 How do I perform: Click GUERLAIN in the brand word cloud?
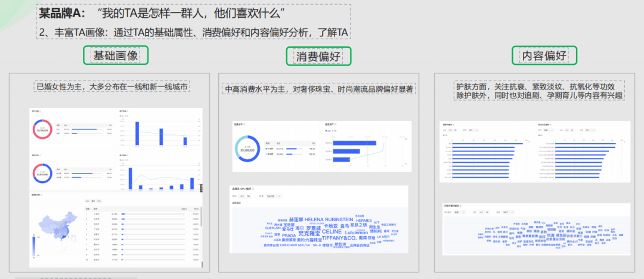coord(273,228)
